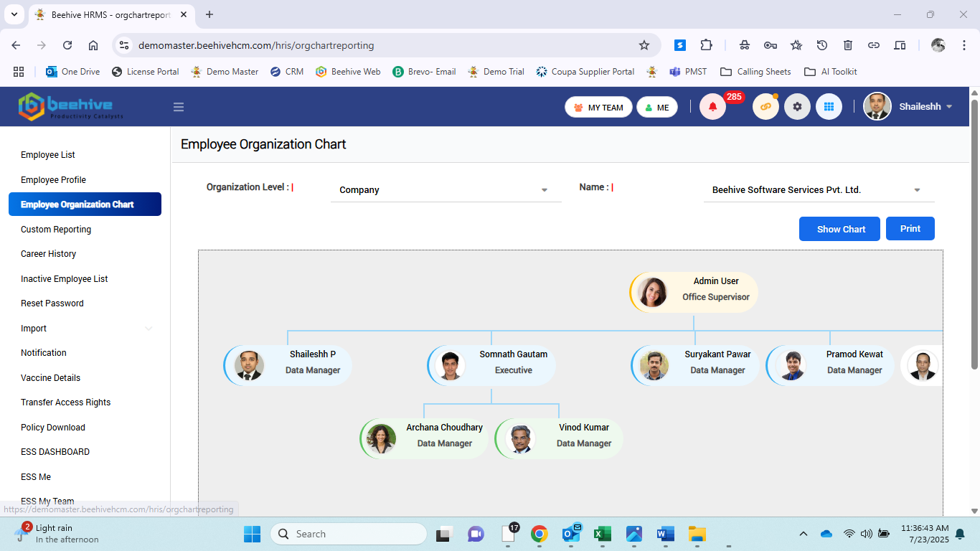Open Excel from the taskbar
The width and height of the screenshot is (980, 551).
602,534
